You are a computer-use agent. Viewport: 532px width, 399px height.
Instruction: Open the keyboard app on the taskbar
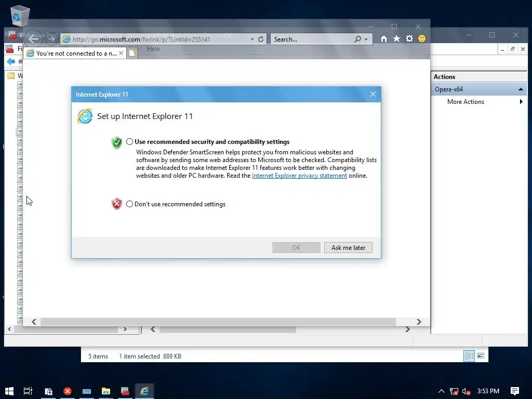point(87,391)
